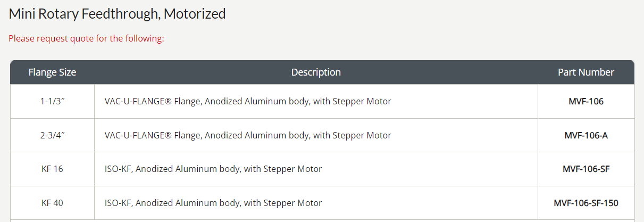Click part number MVF-106-SF-150

[x=586, y=203]
